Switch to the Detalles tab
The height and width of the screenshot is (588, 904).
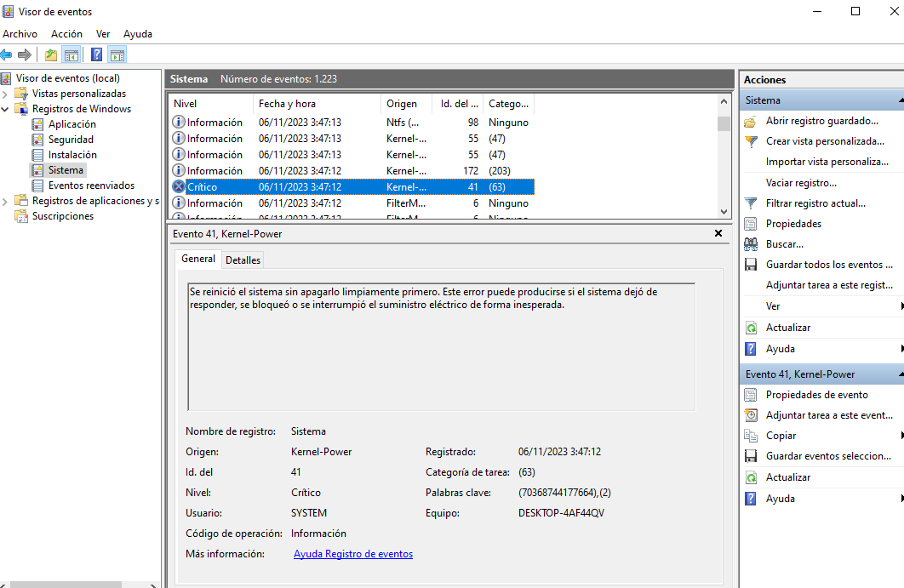pyautogui.click(x=243, y=260)
